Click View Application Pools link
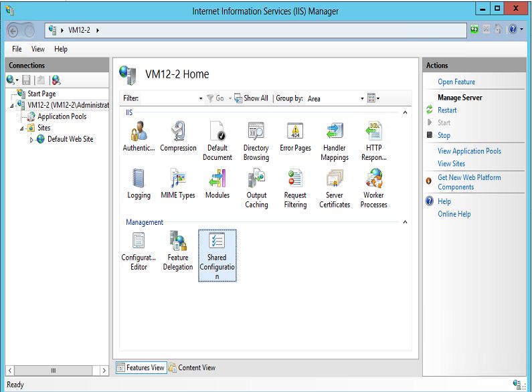Image resolution: width=532 pixels, height=392 pixels. [469, 151]
